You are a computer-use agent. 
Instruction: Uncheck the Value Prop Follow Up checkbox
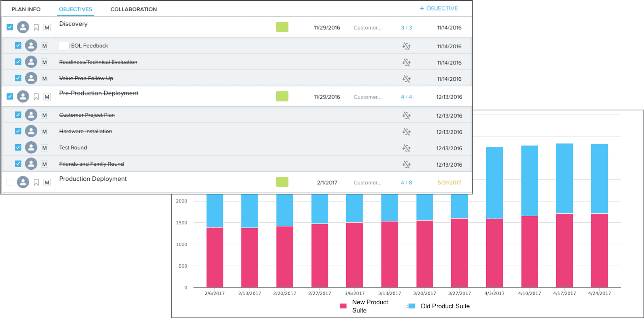[x=18, y=78]
